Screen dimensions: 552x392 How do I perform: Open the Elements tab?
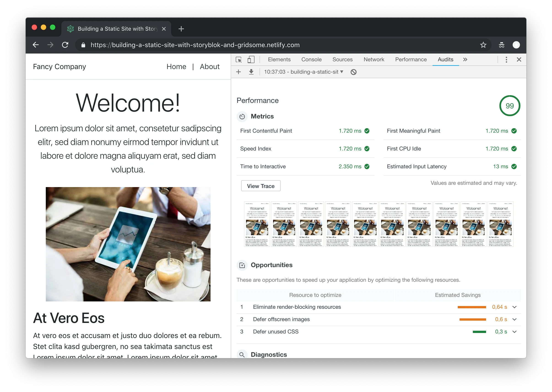point(279,60)
